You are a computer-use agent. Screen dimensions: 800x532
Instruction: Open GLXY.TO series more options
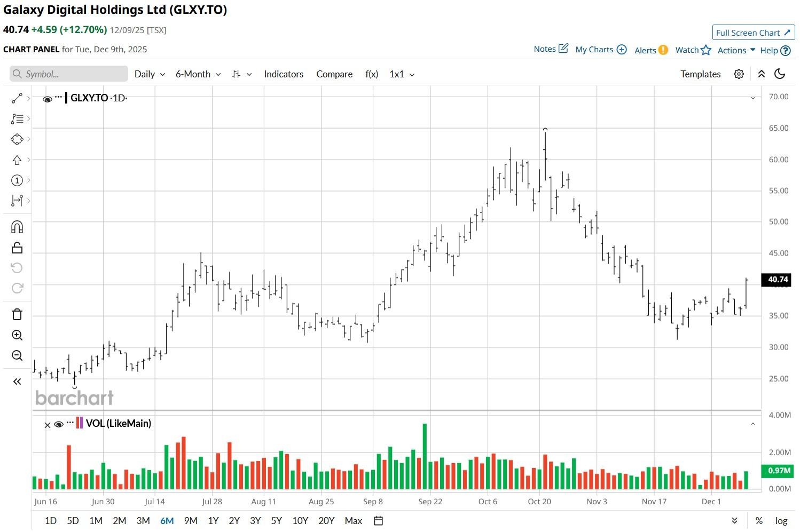pos(58,97)
